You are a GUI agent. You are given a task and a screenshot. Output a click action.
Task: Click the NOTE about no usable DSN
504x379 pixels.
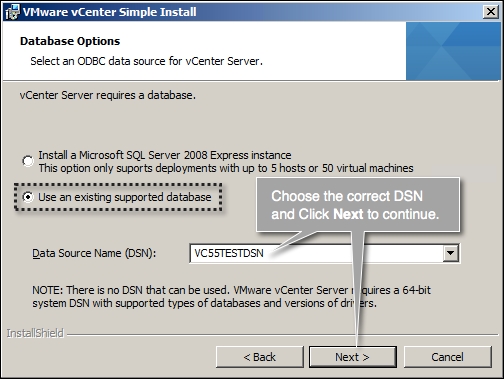point(231,297)
